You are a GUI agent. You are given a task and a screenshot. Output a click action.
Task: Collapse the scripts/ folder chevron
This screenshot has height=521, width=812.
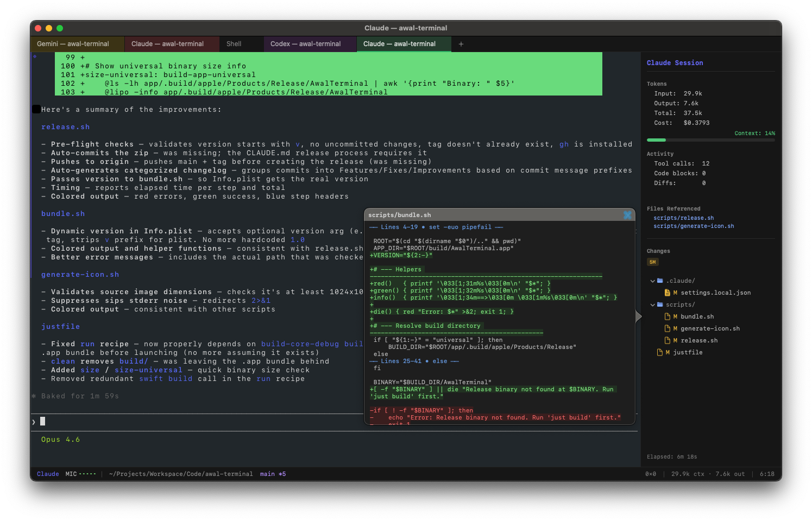click(652, 304)
